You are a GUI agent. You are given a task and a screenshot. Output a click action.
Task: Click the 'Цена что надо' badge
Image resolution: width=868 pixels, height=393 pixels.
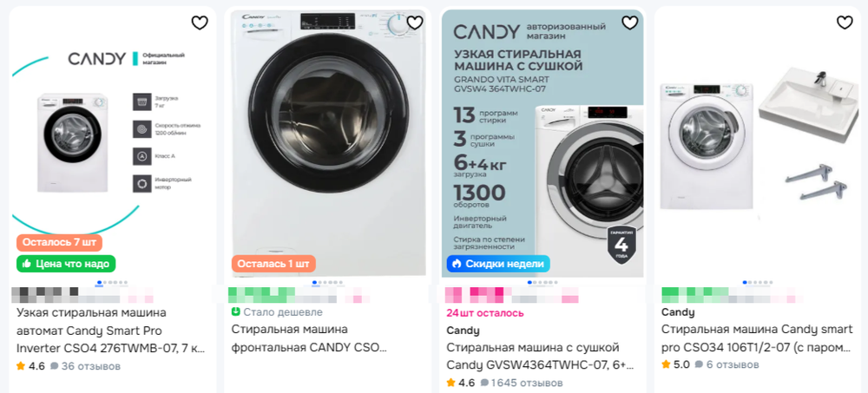point(66,264)
